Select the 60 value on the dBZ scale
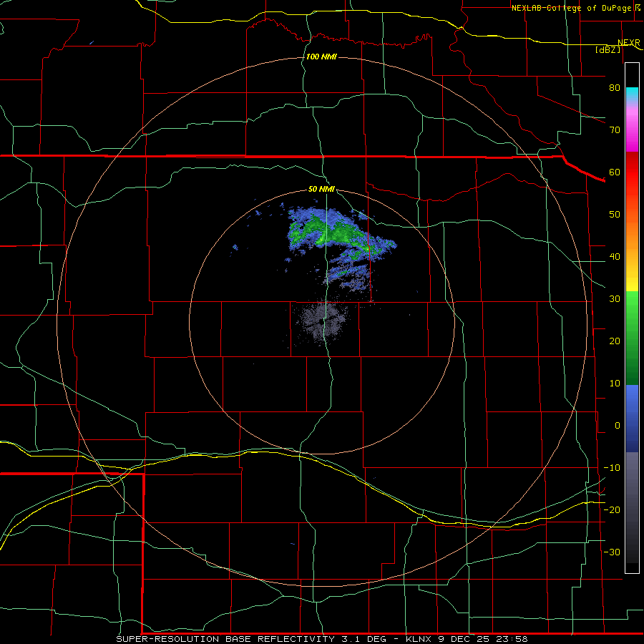This screenshot has height=644, width=644. point(615,172)
